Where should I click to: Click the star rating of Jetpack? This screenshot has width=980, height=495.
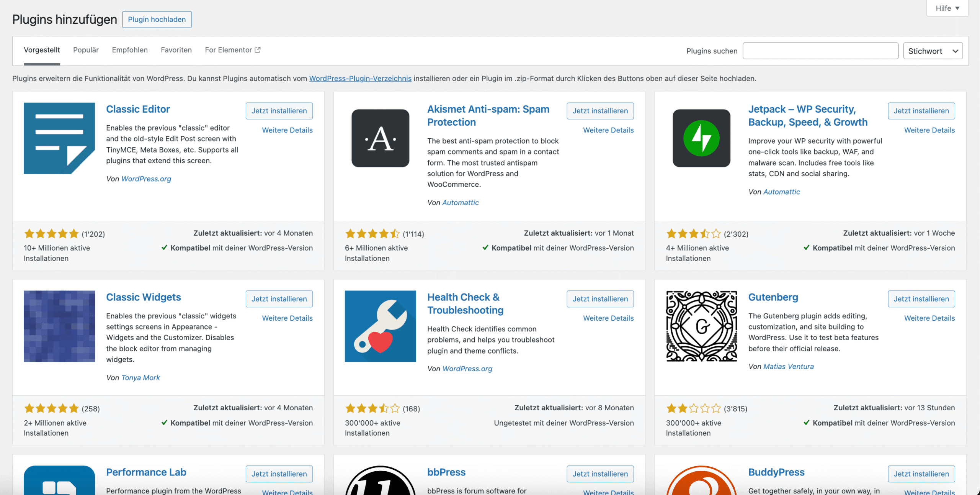pos(693,233)
